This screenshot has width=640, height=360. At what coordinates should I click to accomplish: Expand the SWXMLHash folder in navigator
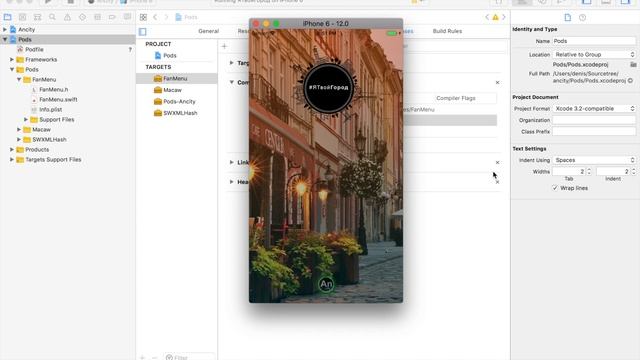tap(19, 140)
